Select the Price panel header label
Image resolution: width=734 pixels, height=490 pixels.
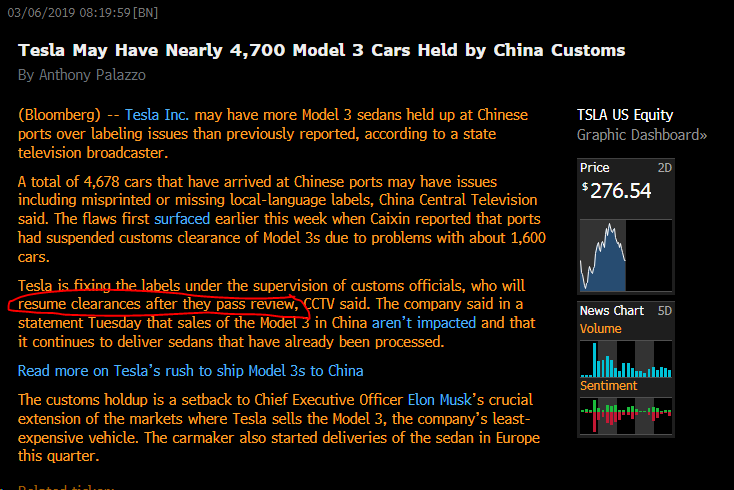pyautogui.click(x=595, y=167)
